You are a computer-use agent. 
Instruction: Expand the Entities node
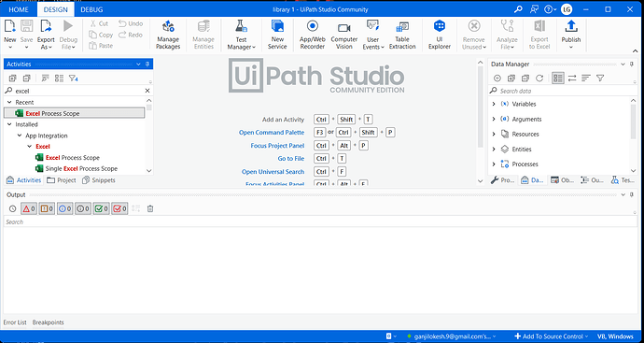(x=494, y=149)
